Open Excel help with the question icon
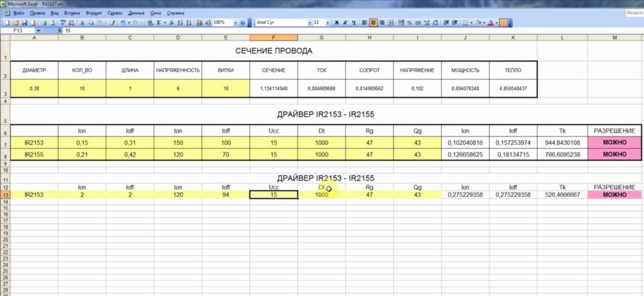This screenshot has width=644, height=296. click(x=242, y=23)
